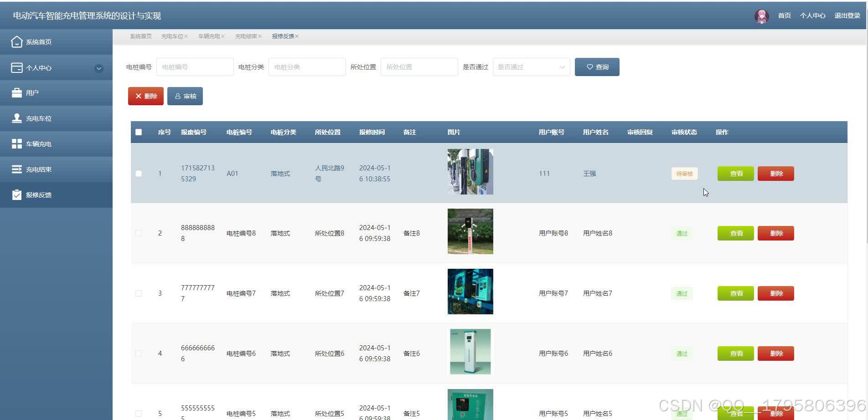Click 查看 for 电桩编号7 row
Image resolution: width=868 pixels, height=420 pixels.
[x=736, y=293]
